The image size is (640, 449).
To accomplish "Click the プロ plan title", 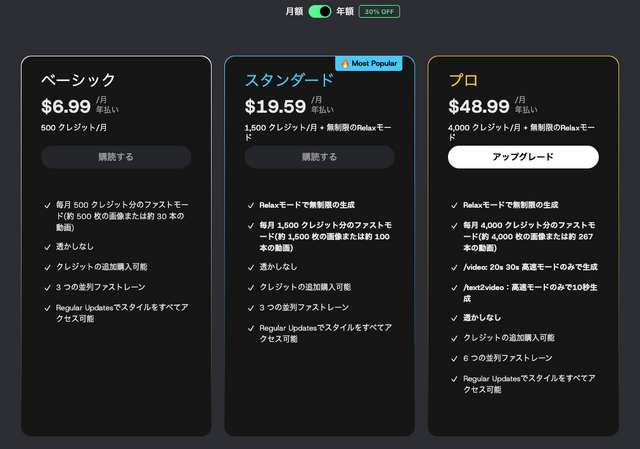I will tap(463, 80).
